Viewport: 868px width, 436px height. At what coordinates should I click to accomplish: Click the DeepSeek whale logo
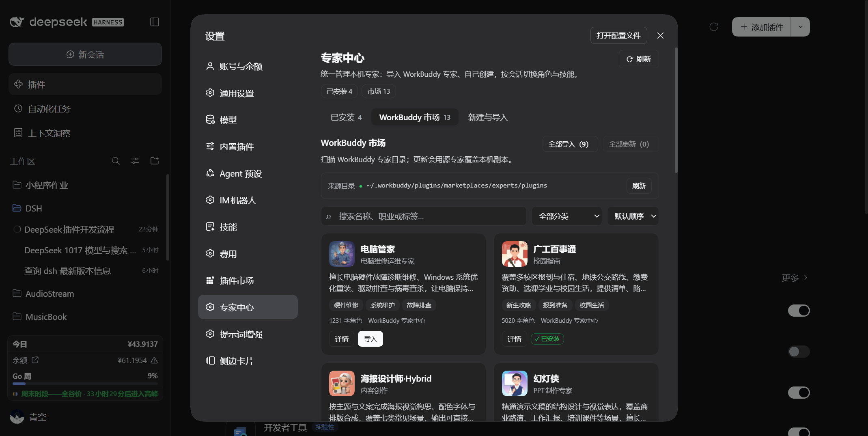tap(17, 22)
